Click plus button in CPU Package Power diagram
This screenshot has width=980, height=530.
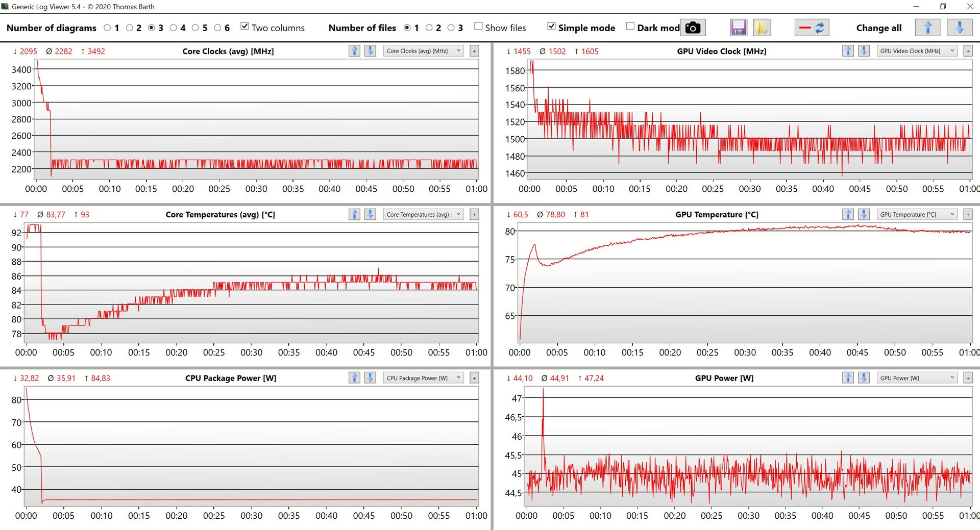click(474, 378)
